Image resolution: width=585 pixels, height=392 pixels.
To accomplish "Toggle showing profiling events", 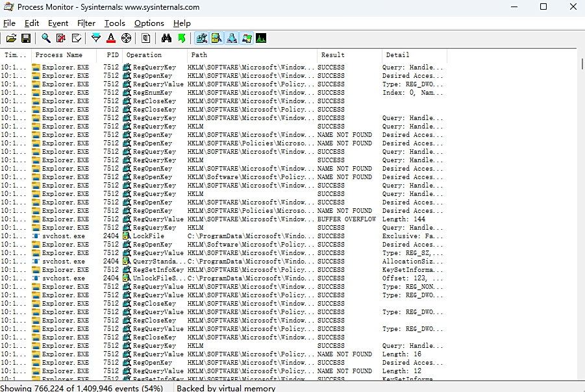I will (260, 38).
